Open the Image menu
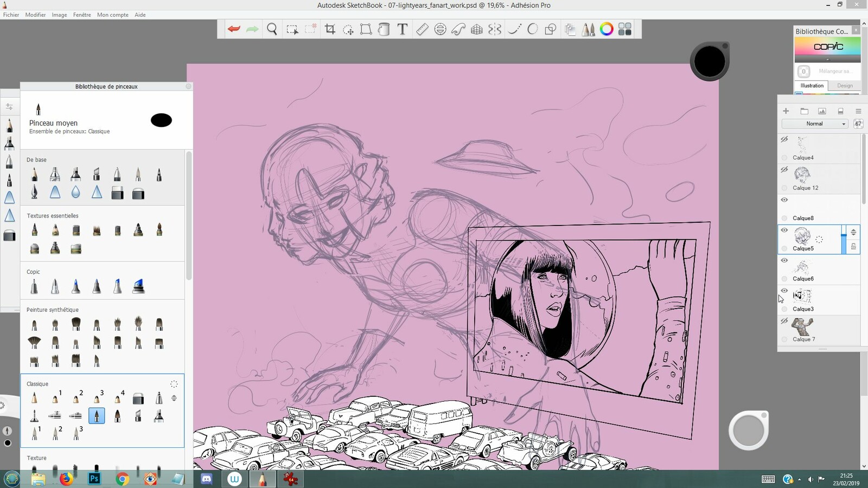The width and height of the screenshot is (868, 488). coord(59,15)
